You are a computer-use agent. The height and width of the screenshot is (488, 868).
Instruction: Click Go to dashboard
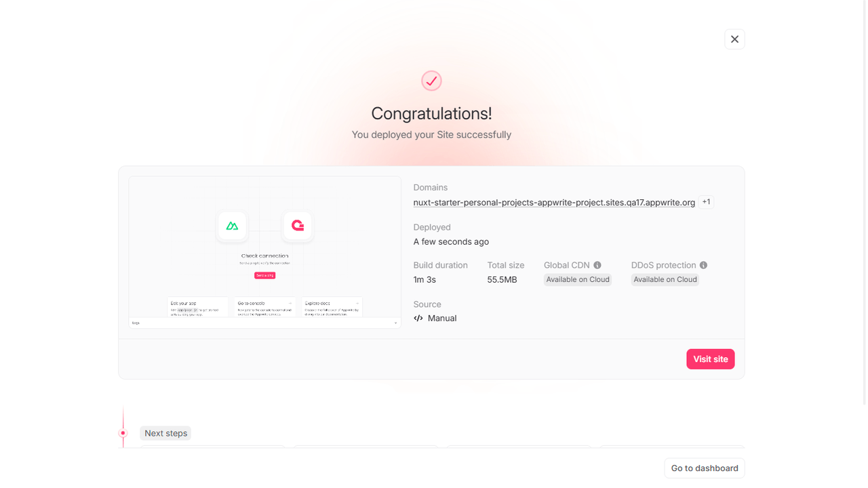[704, 468]
